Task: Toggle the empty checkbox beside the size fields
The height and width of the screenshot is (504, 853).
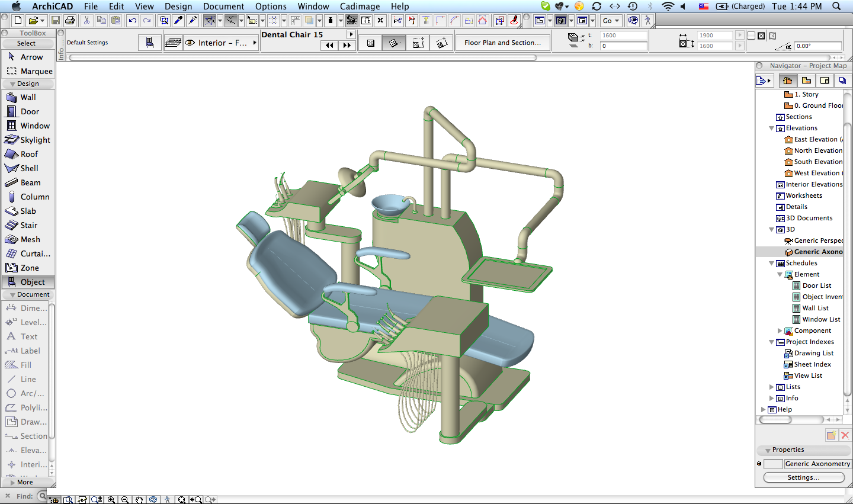Action: [x=751, y=36]
